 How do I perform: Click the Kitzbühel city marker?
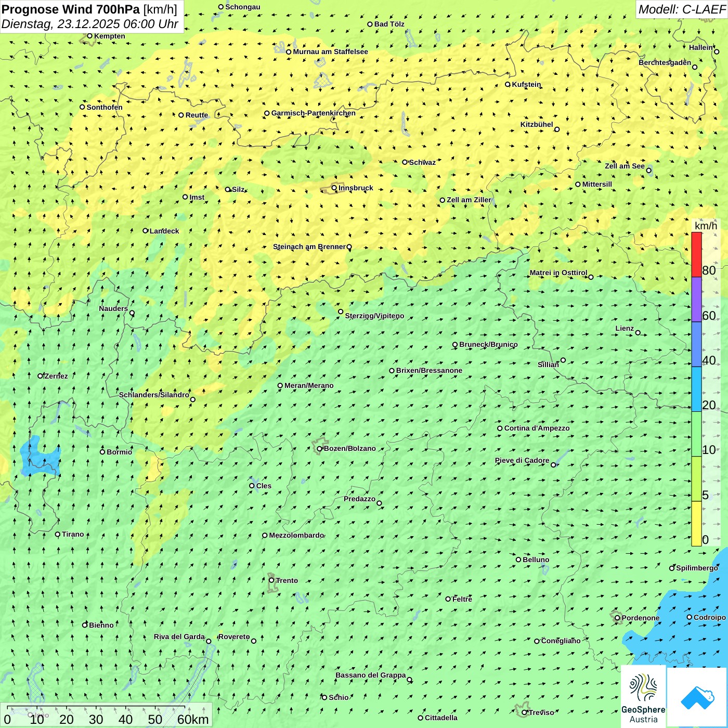click(557, 129)
